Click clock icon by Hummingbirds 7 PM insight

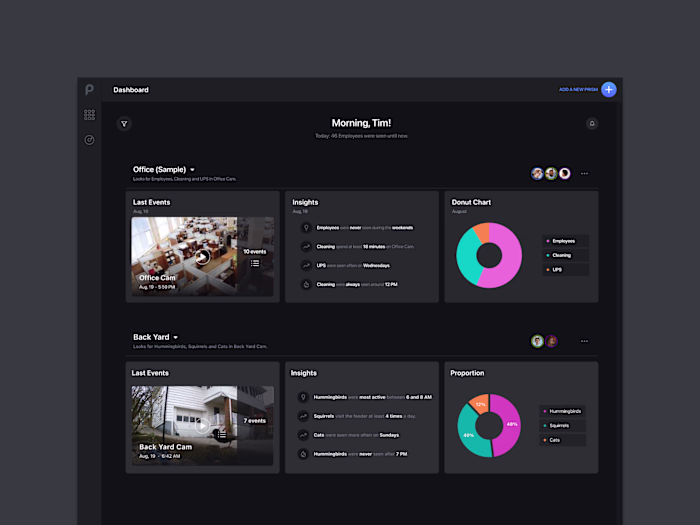coord(303,454)
